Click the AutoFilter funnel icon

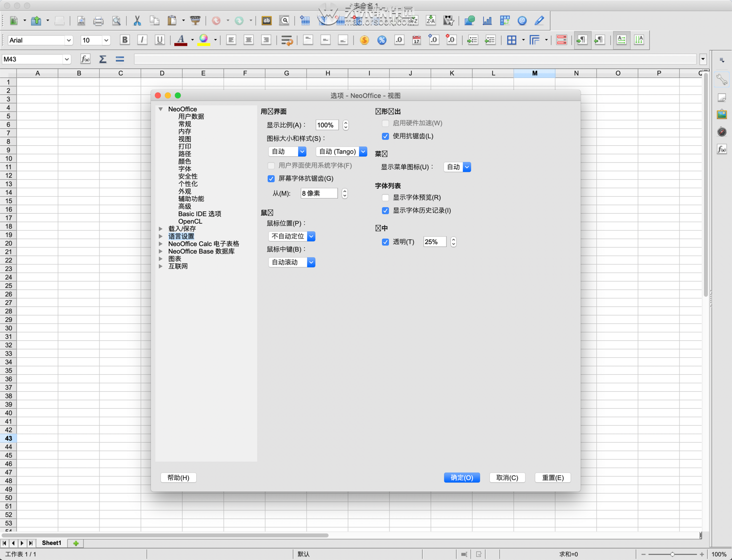pyautogui.click(x=448, y=21)
